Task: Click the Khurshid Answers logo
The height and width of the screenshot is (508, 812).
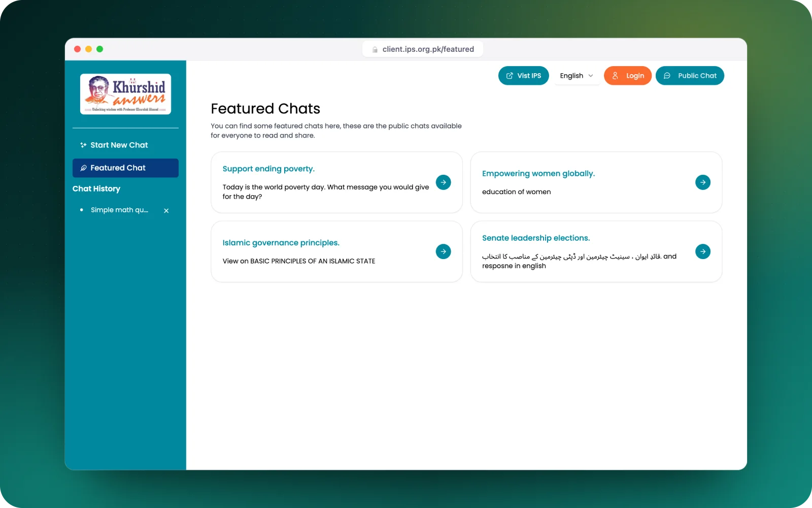Action: click(x=125, y=94)
